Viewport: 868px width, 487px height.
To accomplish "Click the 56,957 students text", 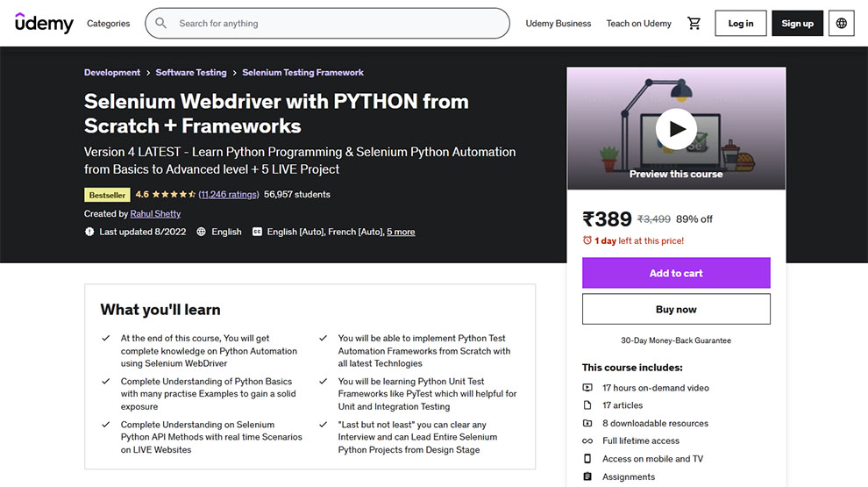I will [x=296, y=195].
